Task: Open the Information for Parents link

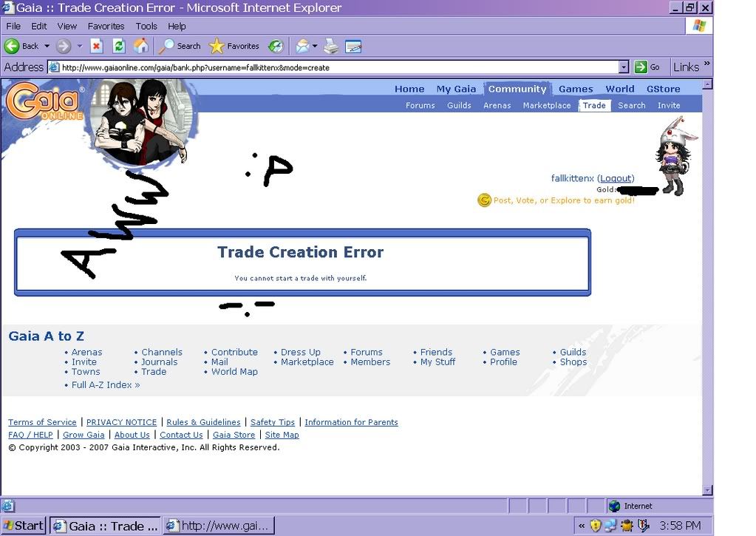Action: (351, 422)
